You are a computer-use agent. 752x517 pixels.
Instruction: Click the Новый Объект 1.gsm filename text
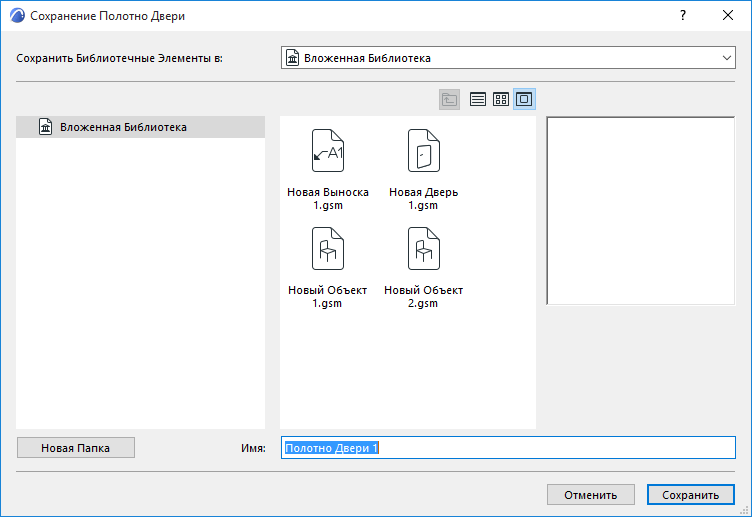[x=328, y=296]
